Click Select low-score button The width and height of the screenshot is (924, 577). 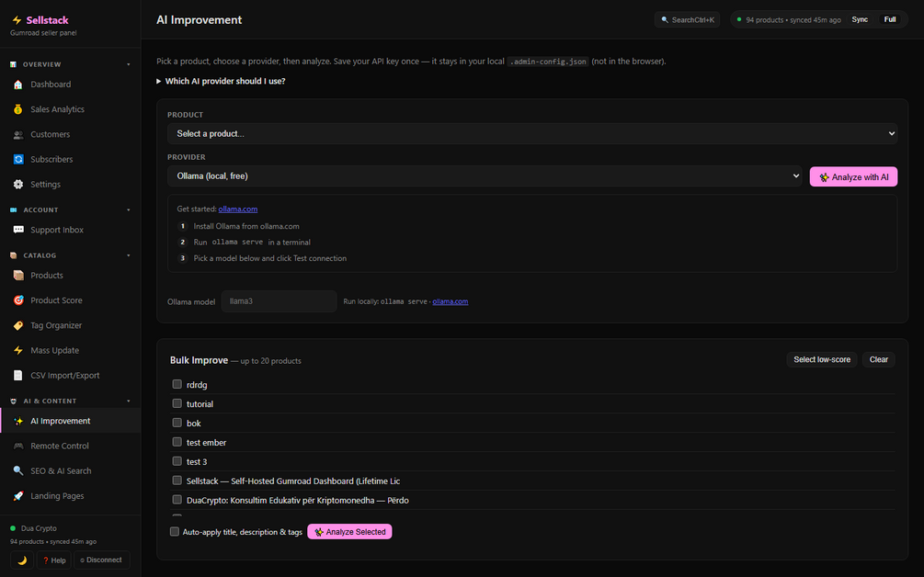tap(821, 360)
